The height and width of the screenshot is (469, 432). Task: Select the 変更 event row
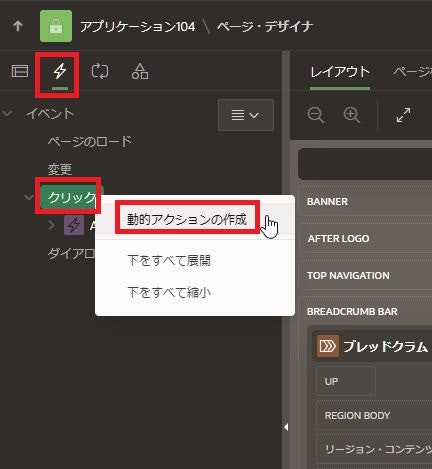[x=60, y=169]
